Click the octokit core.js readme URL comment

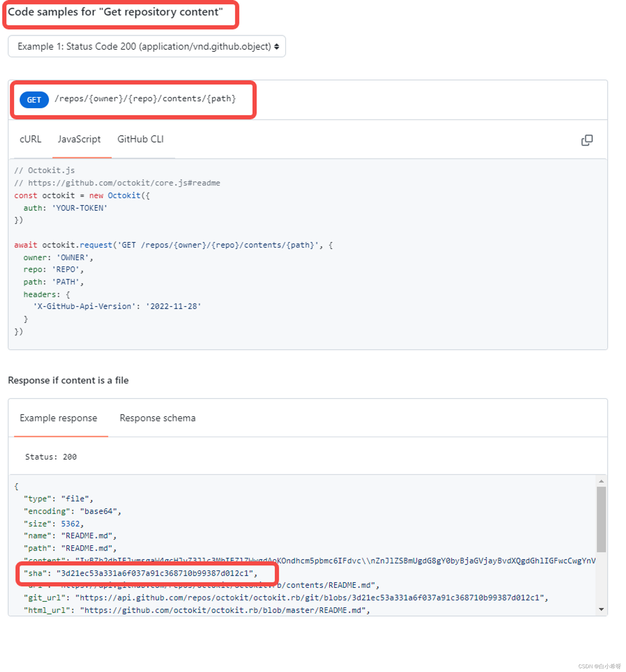tap(117, 183)
